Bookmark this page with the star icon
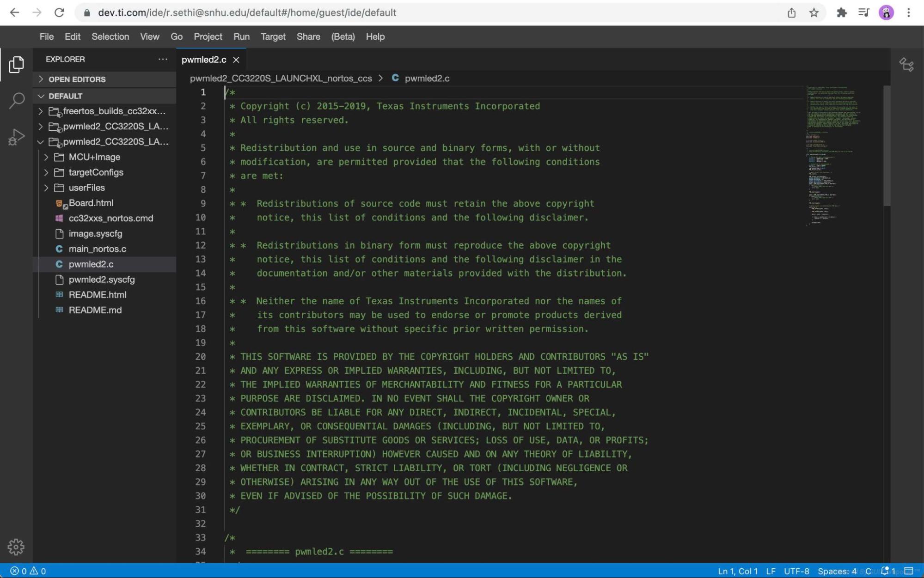Viewport: 924px width, 578px height. point(814,13)
